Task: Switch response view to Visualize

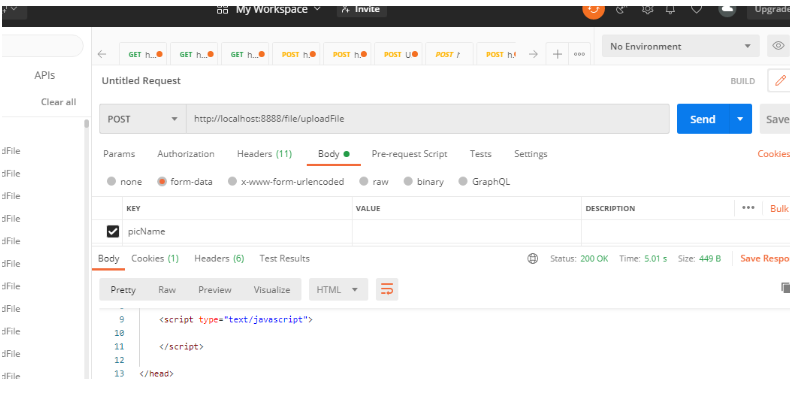Action: 272,290
